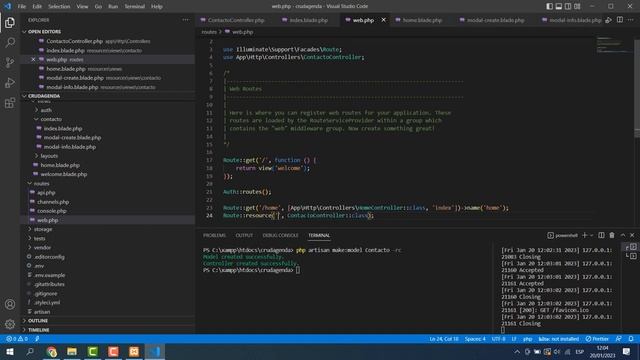Viewport: 640px width, 360px height.
Task: Open the Explorer view in activity bar
Action: pos(10,22)
